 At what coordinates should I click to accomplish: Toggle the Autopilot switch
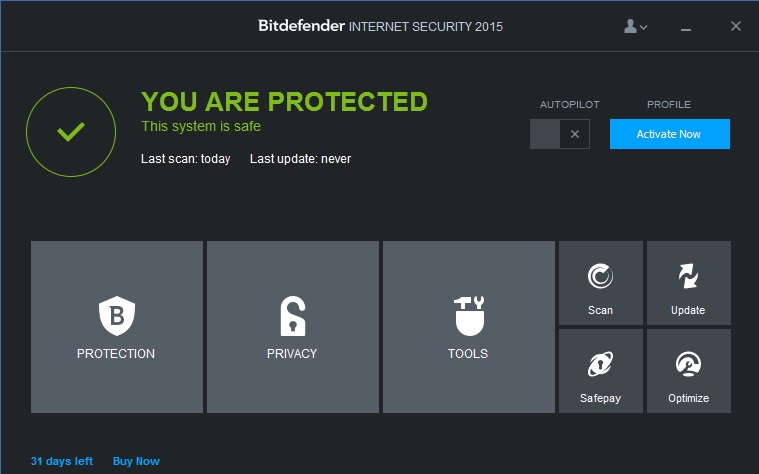pyautogui.click(x=560, y=134)
